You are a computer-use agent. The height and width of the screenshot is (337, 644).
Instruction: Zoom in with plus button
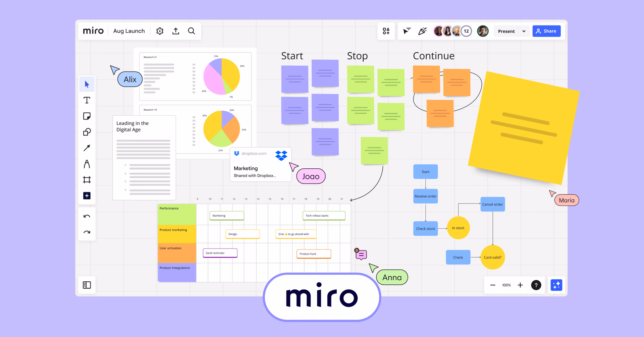[520, 285]
